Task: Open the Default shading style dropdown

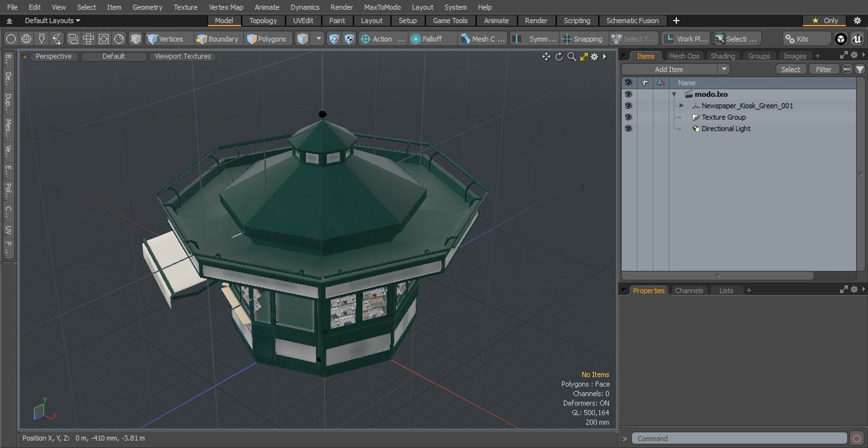Action: tap(113, 57)
